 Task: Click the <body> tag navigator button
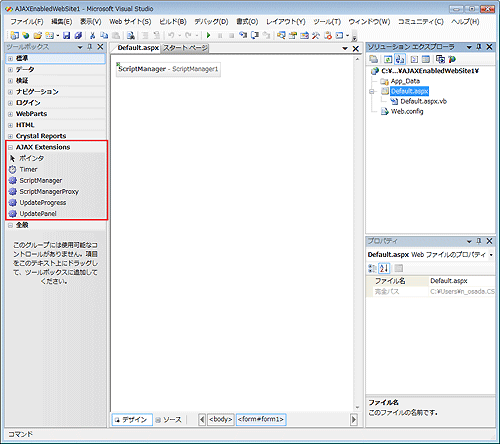coord(221,419)
